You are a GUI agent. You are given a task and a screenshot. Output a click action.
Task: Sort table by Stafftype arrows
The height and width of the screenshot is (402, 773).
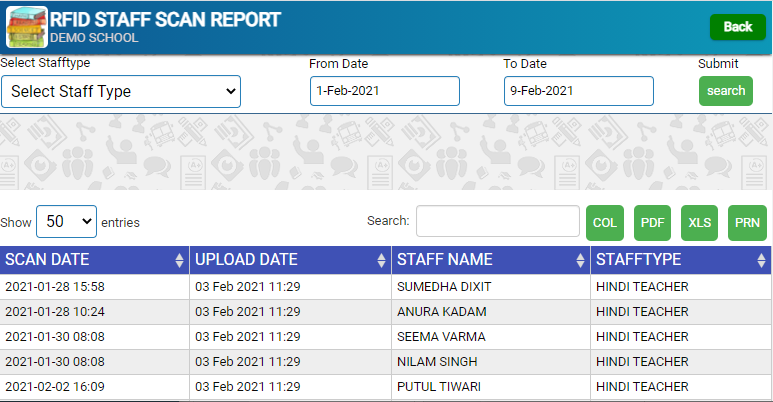point(762,260)
